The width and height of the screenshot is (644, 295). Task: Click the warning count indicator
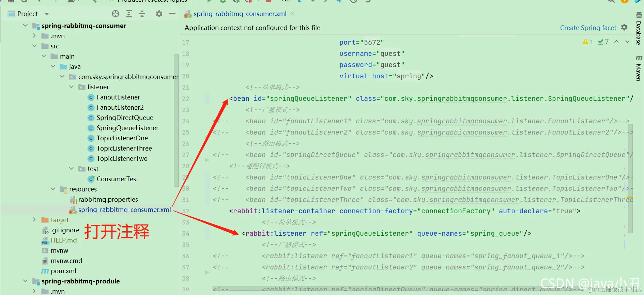coord(588,42)
